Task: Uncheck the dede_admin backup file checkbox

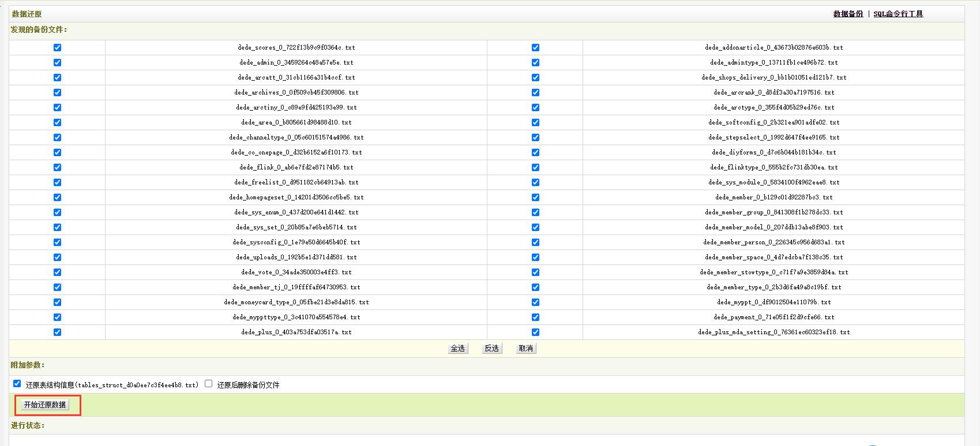Action: tap(57, 62)
